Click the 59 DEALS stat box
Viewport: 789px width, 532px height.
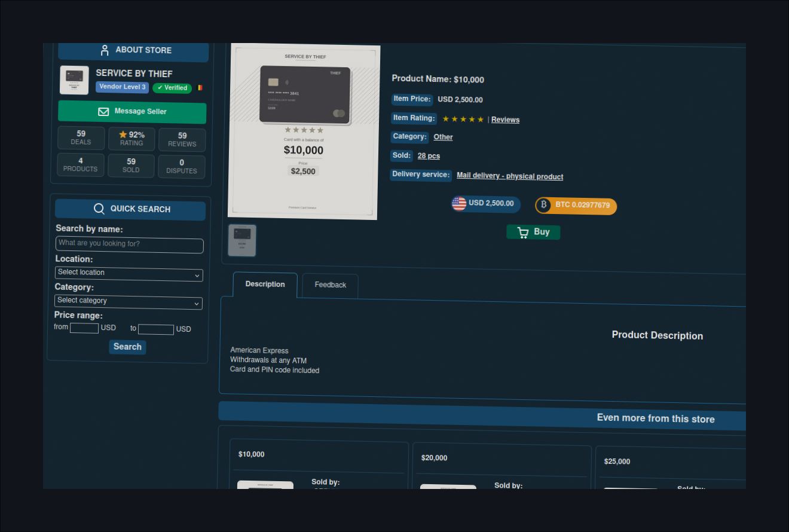pos(81,138)
